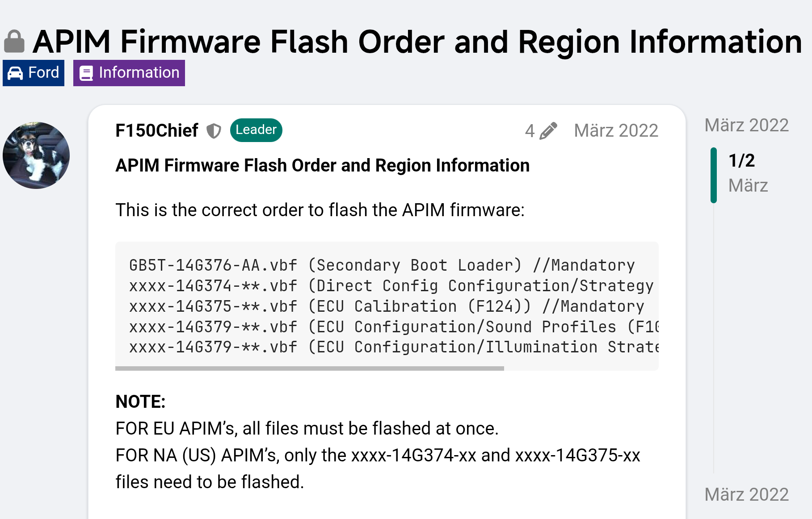Click the 1/2 post counter on the timeline
Screen dimensions: 812x519
[x=741, y=161]
